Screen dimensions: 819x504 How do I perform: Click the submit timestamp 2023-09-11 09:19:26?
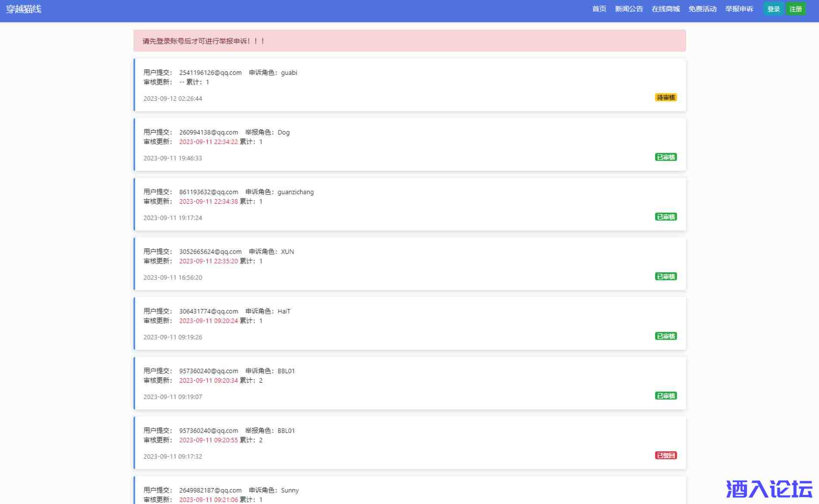coord(173,337)
